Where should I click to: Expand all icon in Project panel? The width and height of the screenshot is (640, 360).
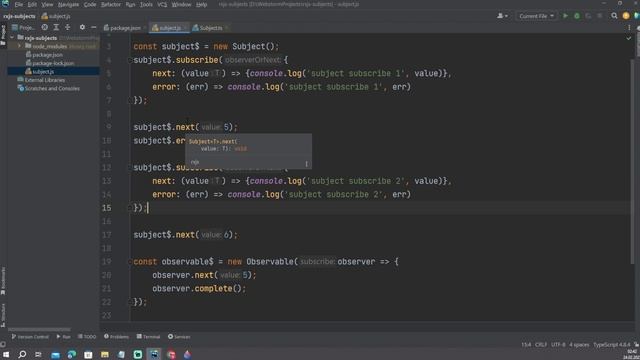pos(56,27)
